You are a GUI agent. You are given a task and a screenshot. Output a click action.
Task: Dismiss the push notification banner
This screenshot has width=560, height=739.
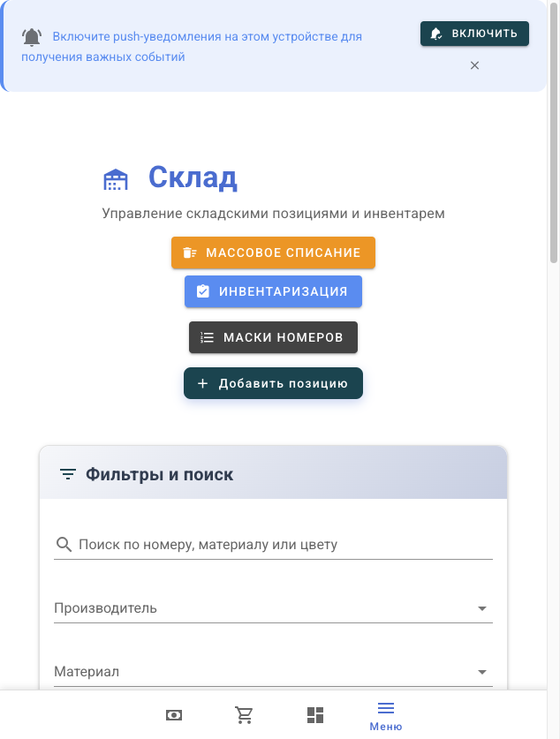(x=474, y=65)
